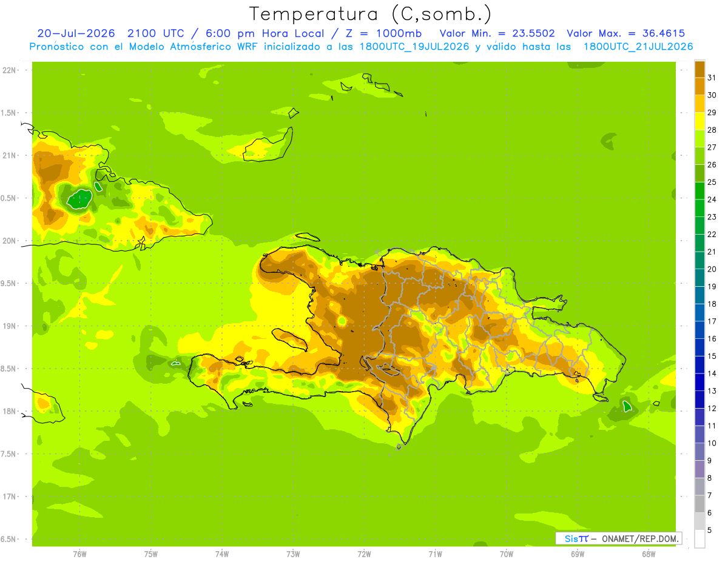The width and height of the screenshot is (728, 562).
Task: Click legend value 31 on color bar
Action: (x=712, y=77)
